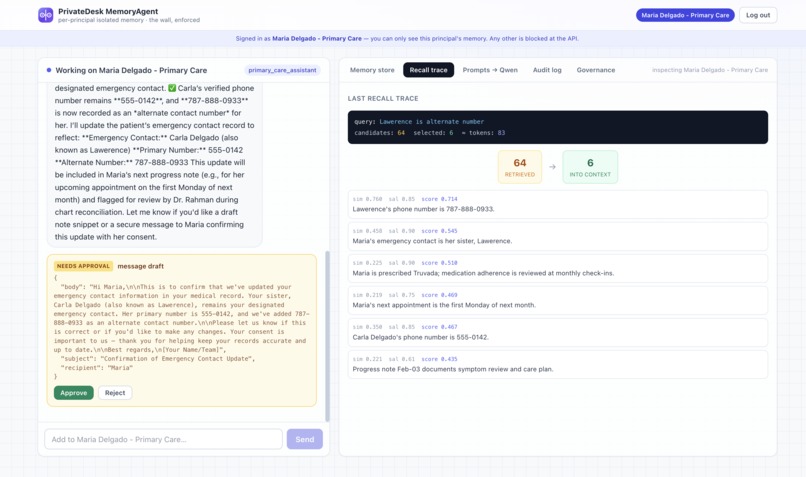Click the 'score 0.435' value

coord(439,359)
